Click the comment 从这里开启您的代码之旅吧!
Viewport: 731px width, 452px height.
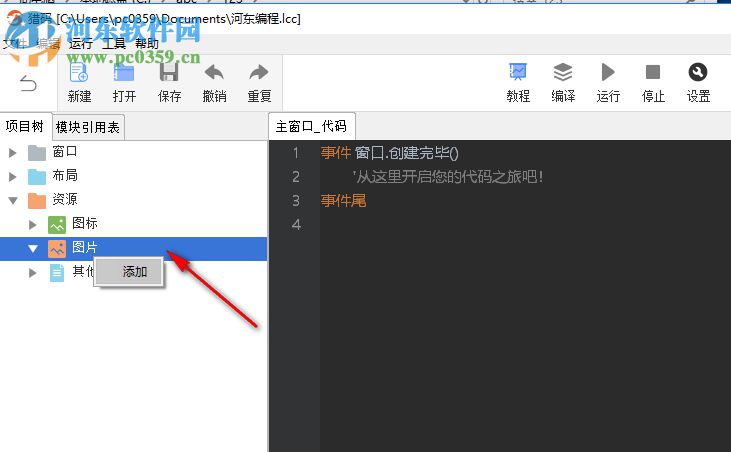click(448, 177)
